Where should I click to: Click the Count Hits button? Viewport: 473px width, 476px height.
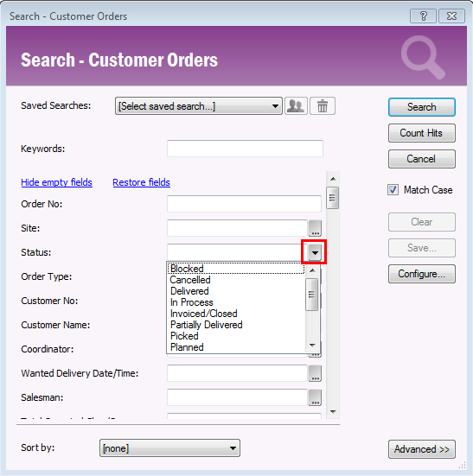[x=422, y=133]
